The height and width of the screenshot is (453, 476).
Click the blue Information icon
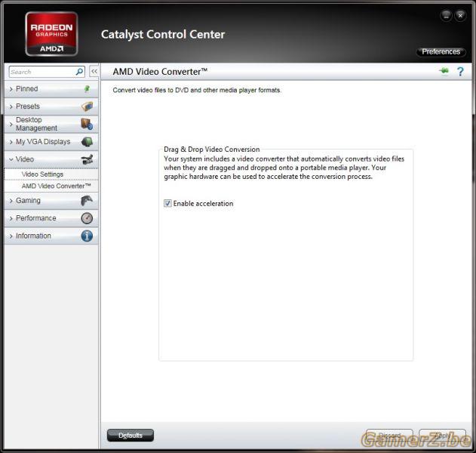click(87, 236)
